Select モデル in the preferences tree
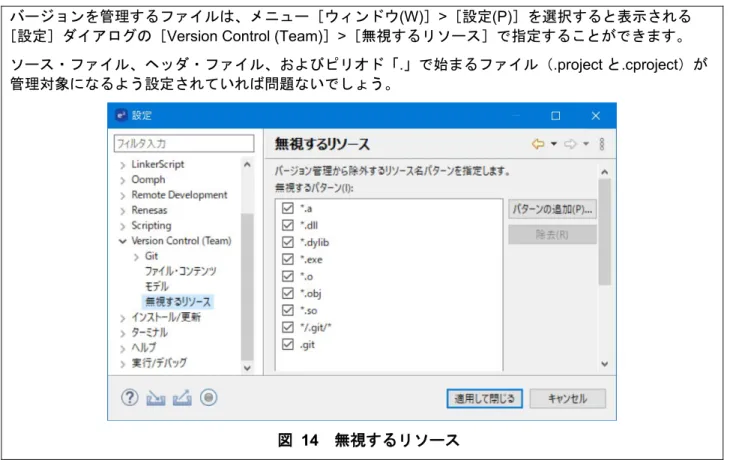The image size is (730, 460). [x=156, y=286]
